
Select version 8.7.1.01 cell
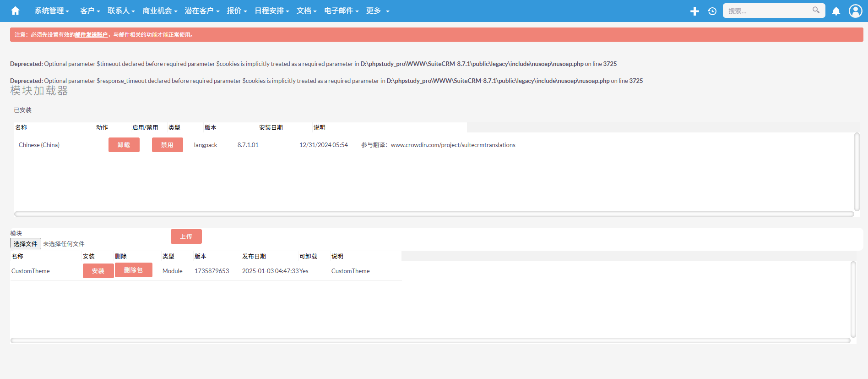coord(248,145)
